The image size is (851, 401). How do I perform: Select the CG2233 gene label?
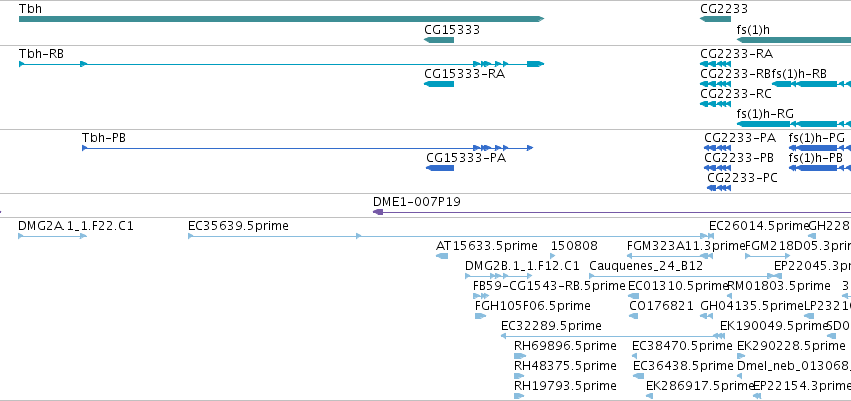724,9
